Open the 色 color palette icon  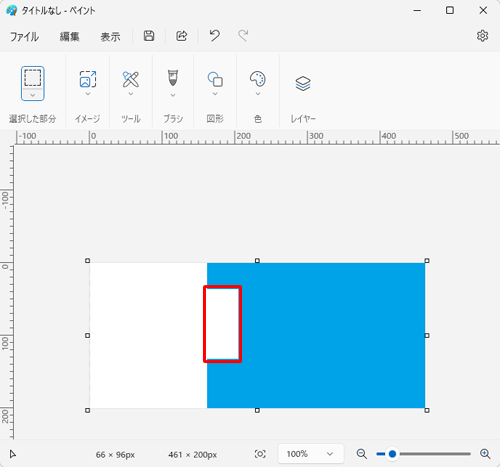pyautogui.click(x=258, y=79)
